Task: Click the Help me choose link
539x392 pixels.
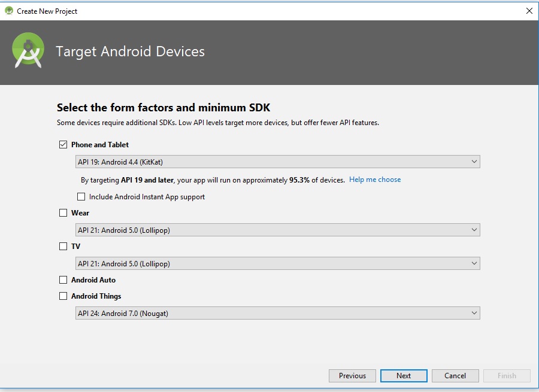Action: pos(375,180)
